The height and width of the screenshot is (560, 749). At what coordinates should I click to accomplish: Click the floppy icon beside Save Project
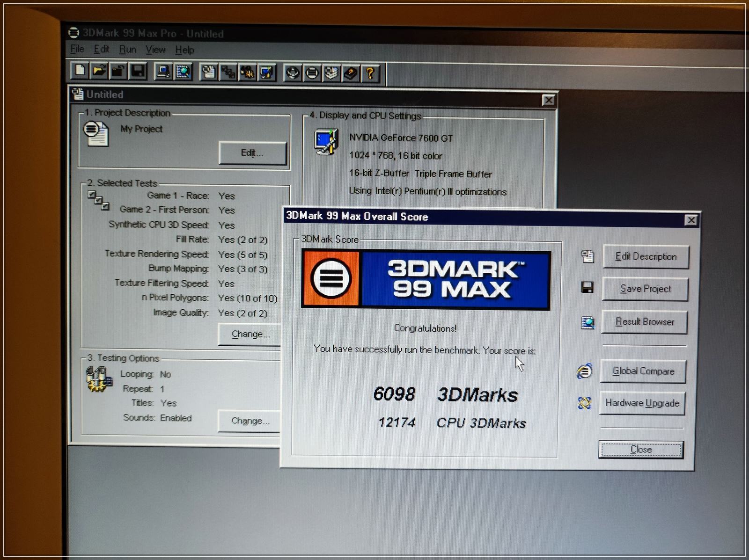tap(587, 287)
